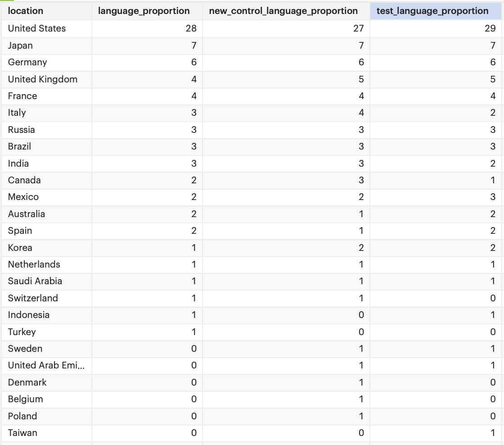
Task: Click Indonesia's new_control_language_proportion value 0
Action: coord(361,315)
